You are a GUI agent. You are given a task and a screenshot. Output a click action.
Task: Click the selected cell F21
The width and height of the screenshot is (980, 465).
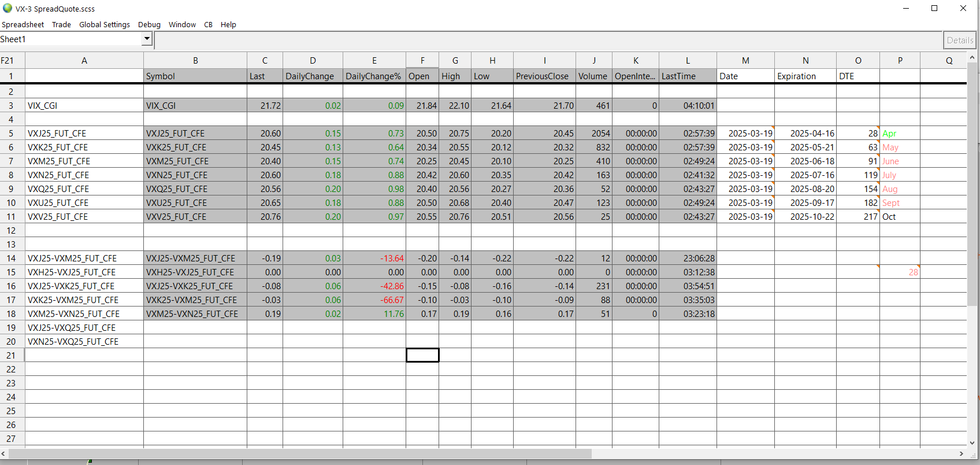tap(422, 355)
